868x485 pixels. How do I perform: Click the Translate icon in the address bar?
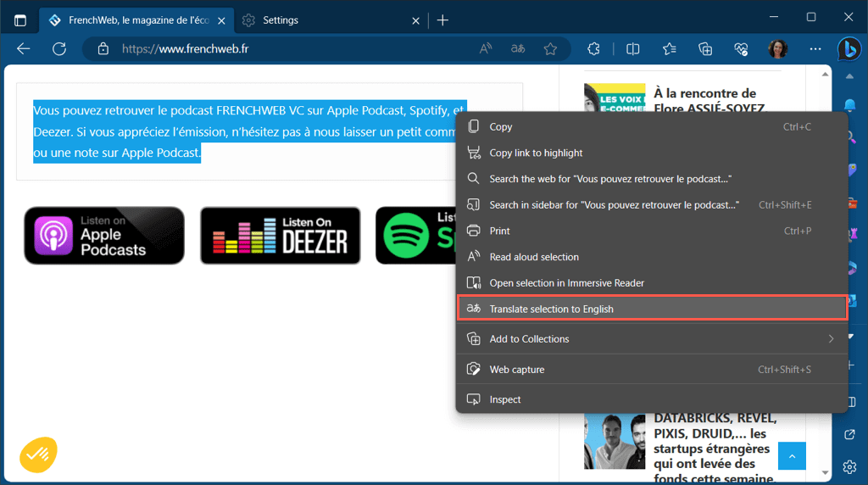click(x=518, y=49)
